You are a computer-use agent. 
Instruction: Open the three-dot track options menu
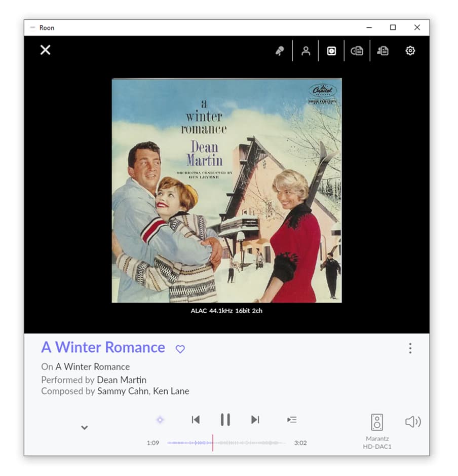pyautogui.click(x=410, y=348)
